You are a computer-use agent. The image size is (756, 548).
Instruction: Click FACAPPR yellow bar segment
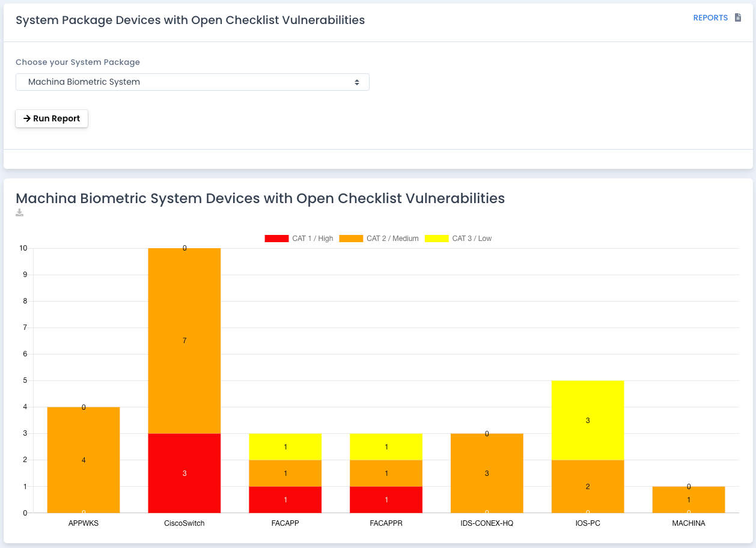(x=386, y=446)
